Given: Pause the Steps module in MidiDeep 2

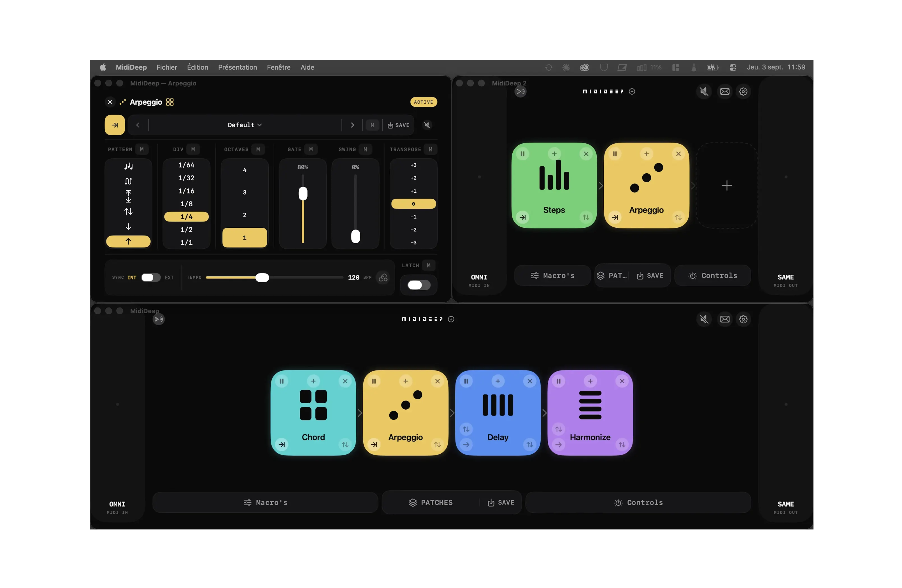Looking at the screenshot, I should pos(523,154).
